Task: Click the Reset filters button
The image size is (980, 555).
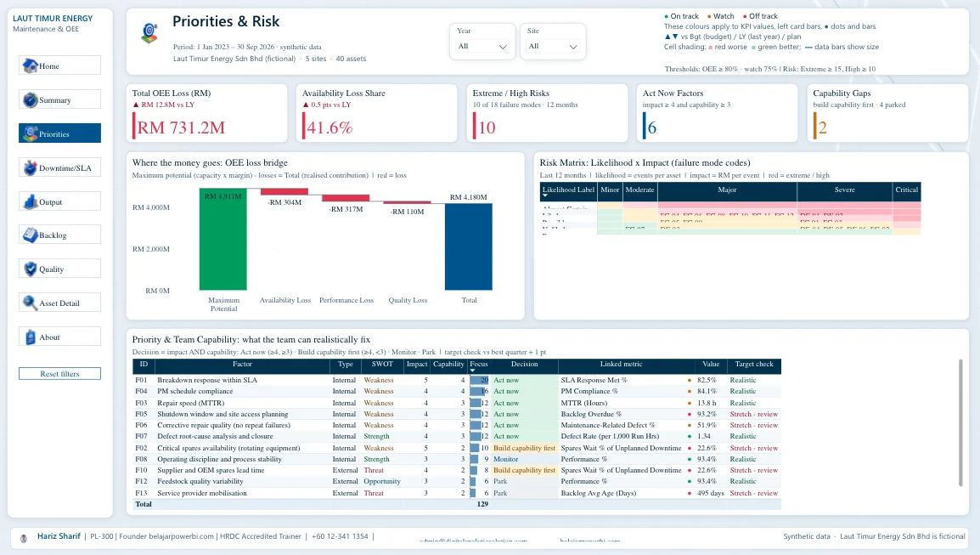Action: pyautogui.click(x=59, y=374)
